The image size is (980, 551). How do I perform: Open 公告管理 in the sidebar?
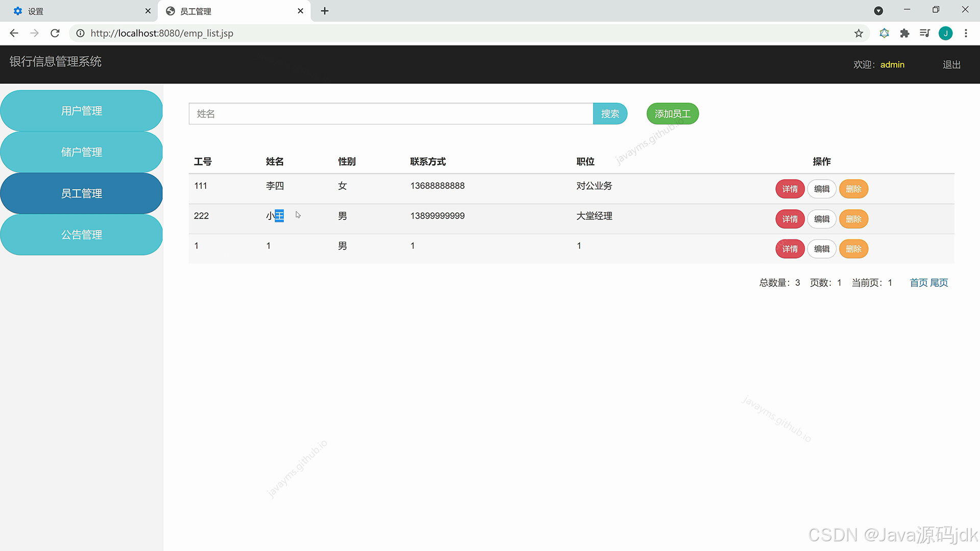82,235
